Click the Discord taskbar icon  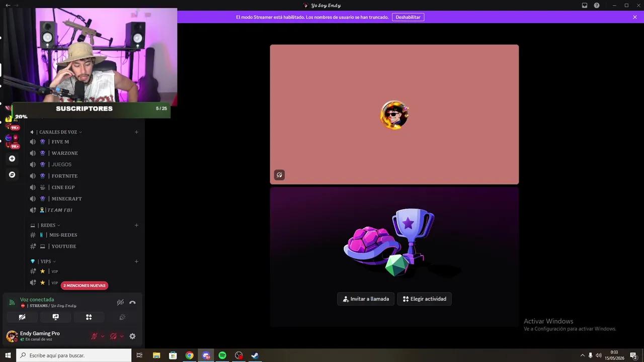(x=206, y=355)
